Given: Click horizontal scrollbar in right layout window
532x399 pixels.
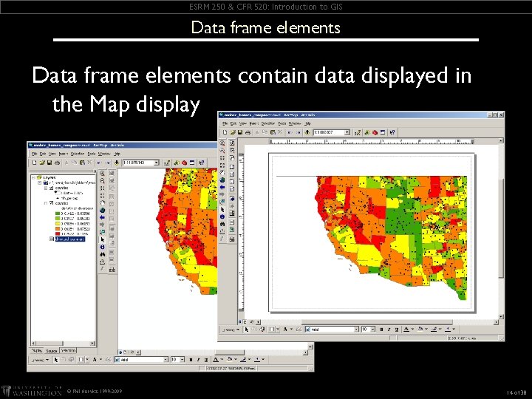Looking at the screenshot, I should [378, 322].
